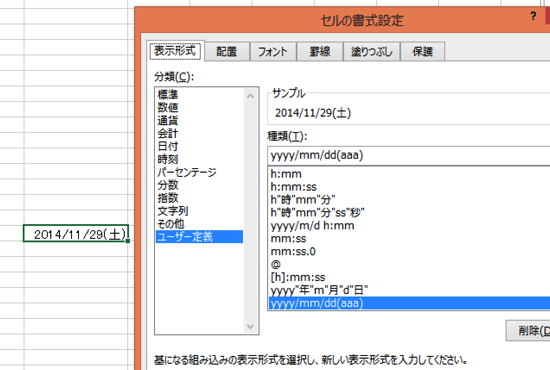Click the 種類 format input field
550x370 pixels.
pyautogui.click(x=409, y=155)
